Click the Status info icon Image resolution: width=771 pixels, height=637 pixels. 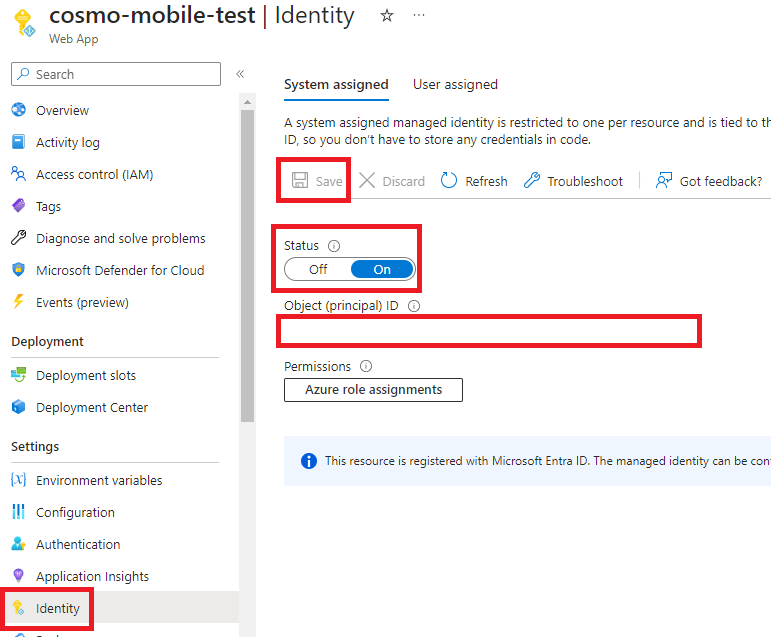(334, 246)
